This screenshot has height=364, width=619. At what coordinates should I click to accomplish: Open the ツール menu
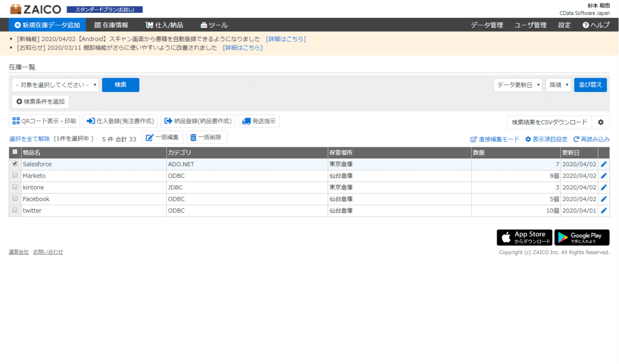(x=214, y=25)
